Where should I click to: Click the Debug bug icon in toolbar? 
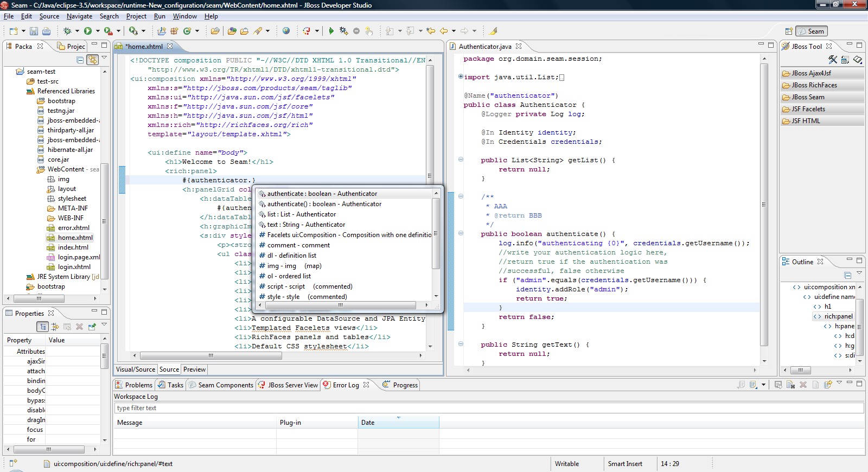(67, 31)
